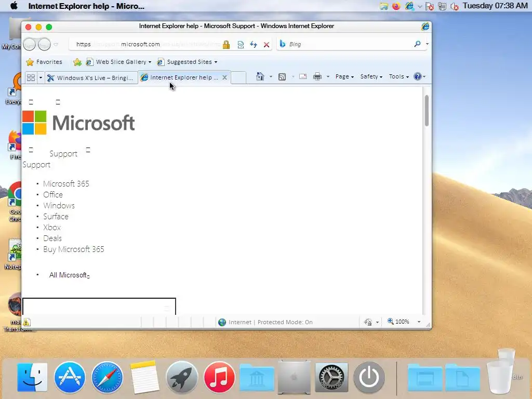Open the Xbox link
Image resolution: width=532 pixels, height=399 pixels.
52,228
